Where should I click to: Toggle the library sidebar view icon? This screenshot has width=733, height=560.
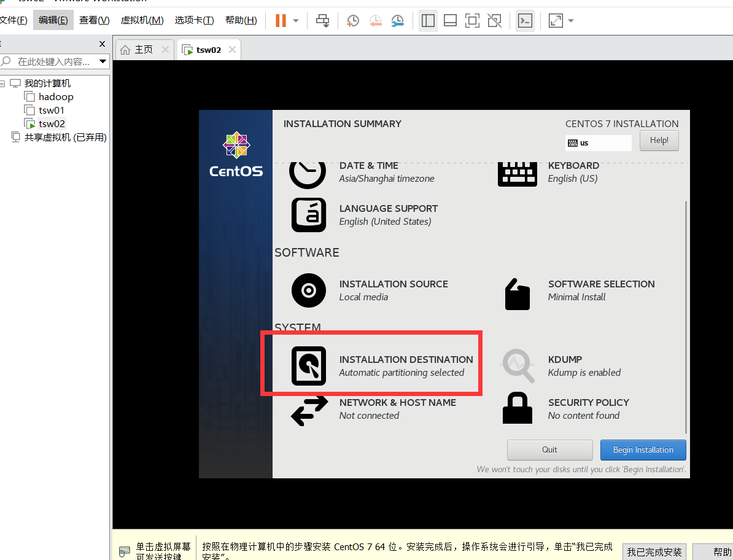[x=429, y=20]
